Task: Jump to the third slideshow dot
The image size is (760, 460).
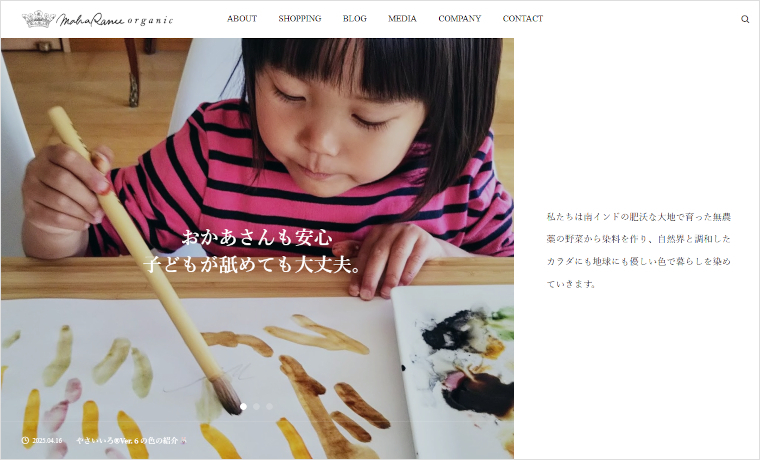Action: (x=269, y=407)
